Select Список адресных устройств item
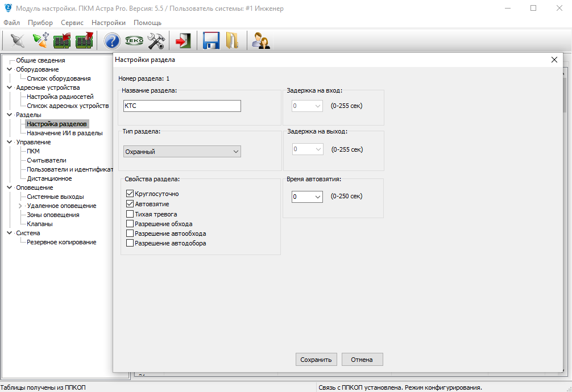This screenshot has height=392, width=572. click(68, 106)
